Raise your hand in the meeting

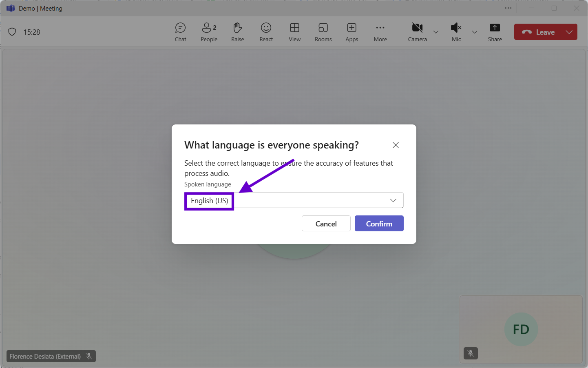(237, 32)
